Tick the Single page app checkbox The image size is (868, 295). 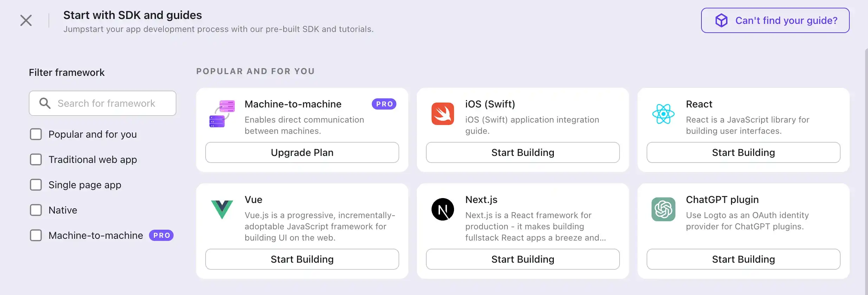pos(36,185)
